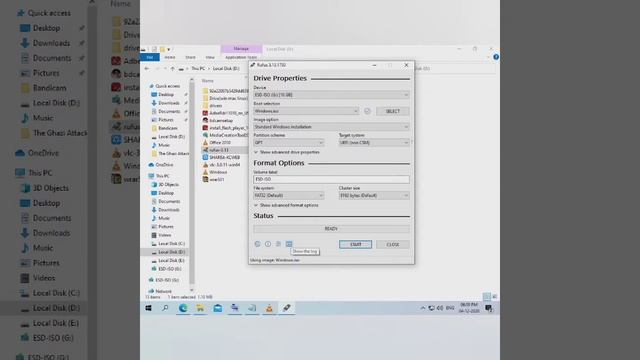Open VLC cone icon on the taskbar

pyautogui.click(x=269, y=308)
